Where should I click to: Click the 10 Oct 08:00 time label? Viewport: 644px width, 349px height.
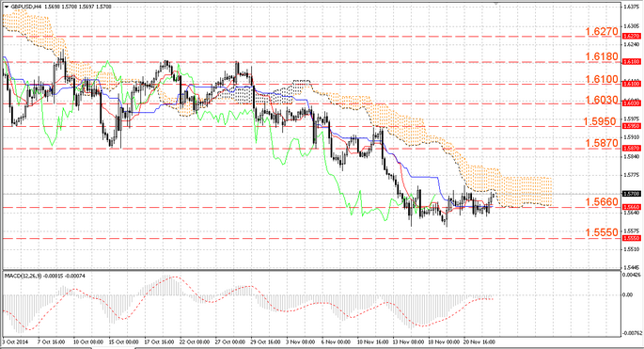pyautogui.click(x=87, y=342)
